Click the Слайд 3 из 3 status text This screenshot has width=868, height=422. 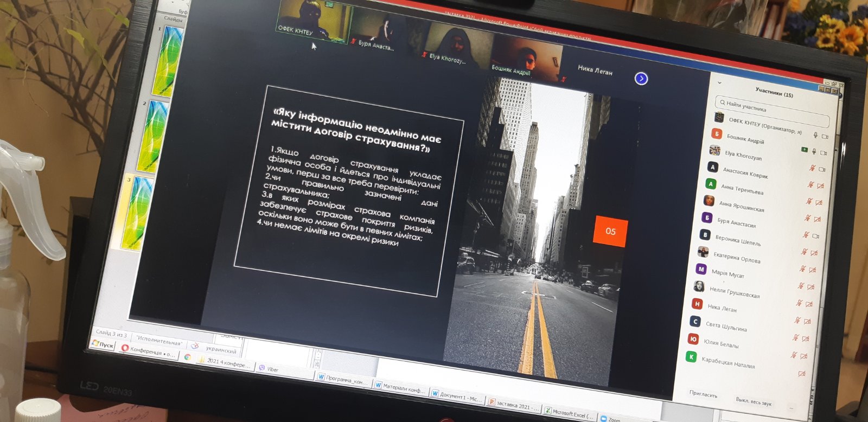111,334
